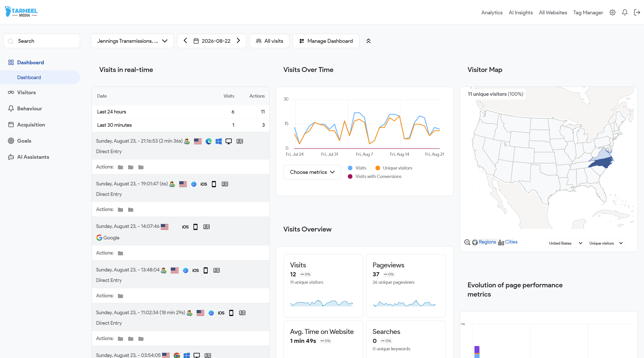Image resolution: width=644 pixels, height=358 pixels.
Task: Click third action folder of 21:16:53 visit
Action: click(x=141, y=167)
